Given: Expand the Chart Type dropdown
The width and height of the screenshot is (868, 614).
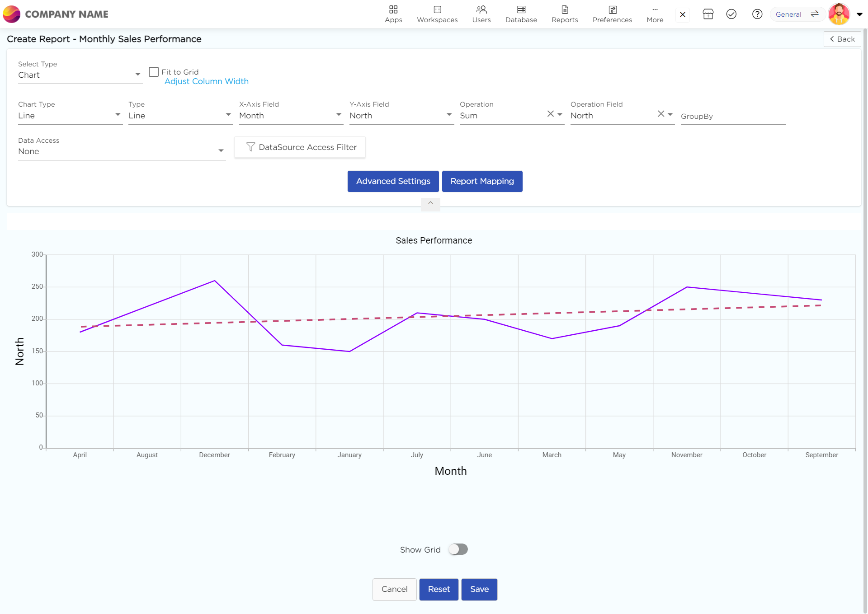Looking at the screenshot, I should click(x=70, y=115).
